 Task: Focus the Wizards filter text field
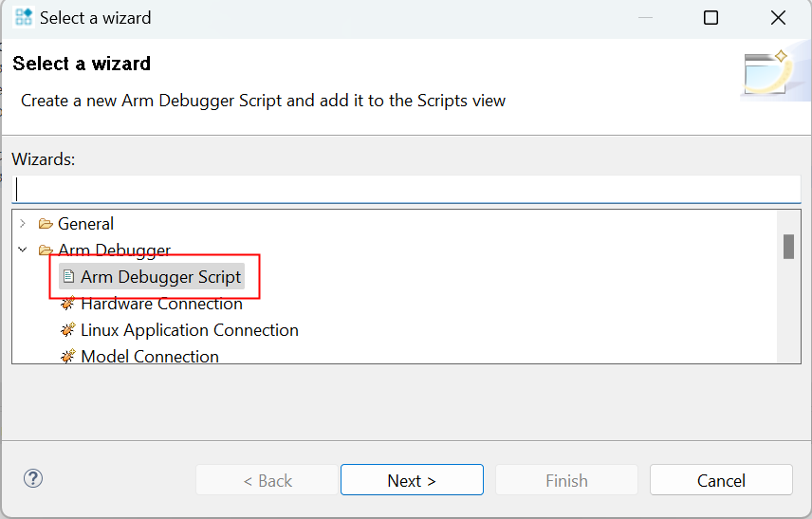[x=406, y=189]
